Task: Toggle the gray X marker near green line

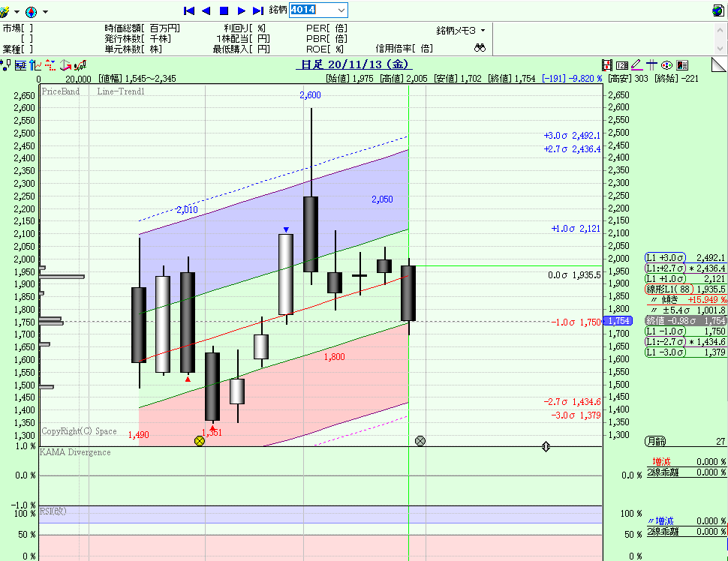Action: point(420,441)
